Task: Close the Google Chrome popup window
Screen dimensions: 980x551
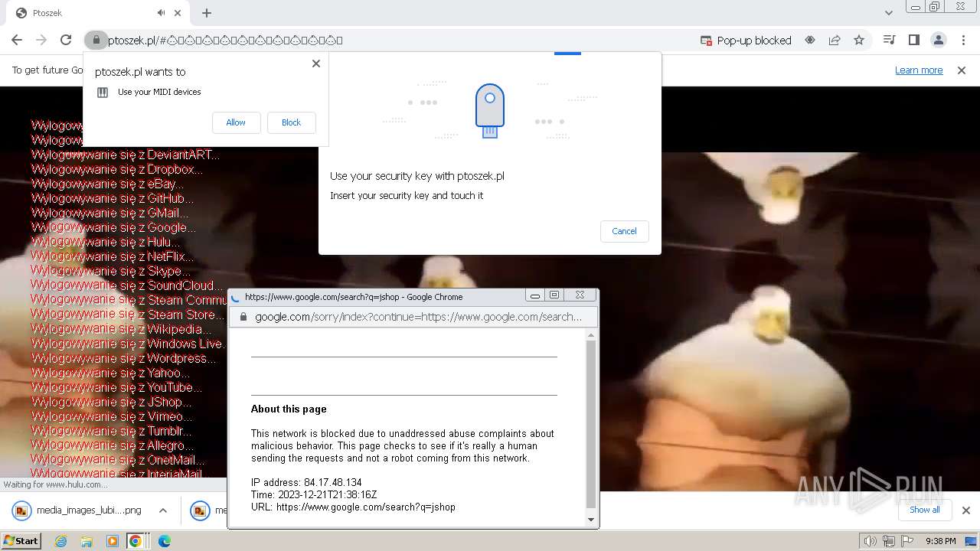Action: pyautogui.click(x=580, y=295)
